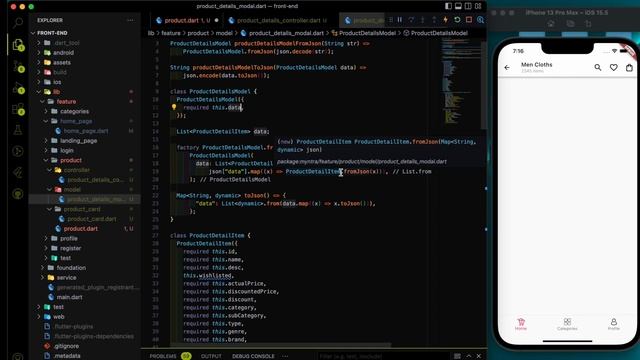Click the simulator screenshot icon
Viewport: 640px width, 360px height.
tap(570, 24)
